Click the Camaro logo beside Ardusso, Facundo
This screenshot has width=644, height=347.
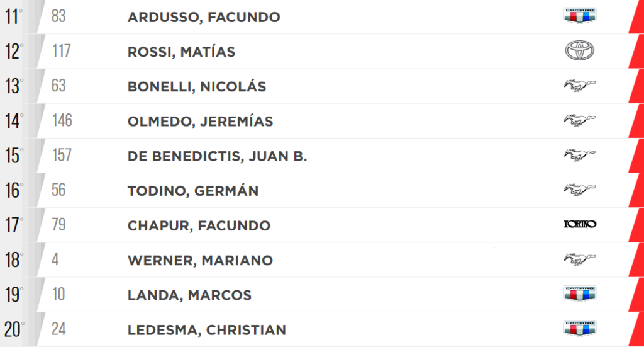click(579, 16)
